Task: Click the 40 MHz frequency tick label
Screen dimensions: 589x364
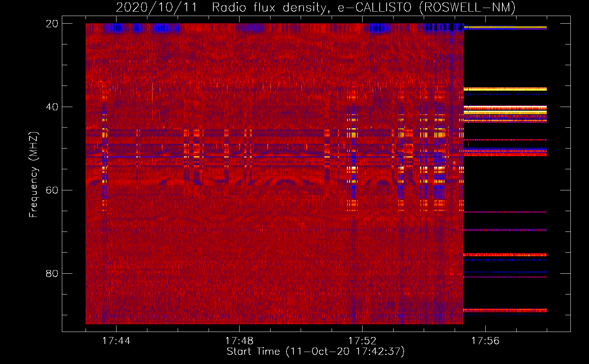Action: (x=52, y=107)
